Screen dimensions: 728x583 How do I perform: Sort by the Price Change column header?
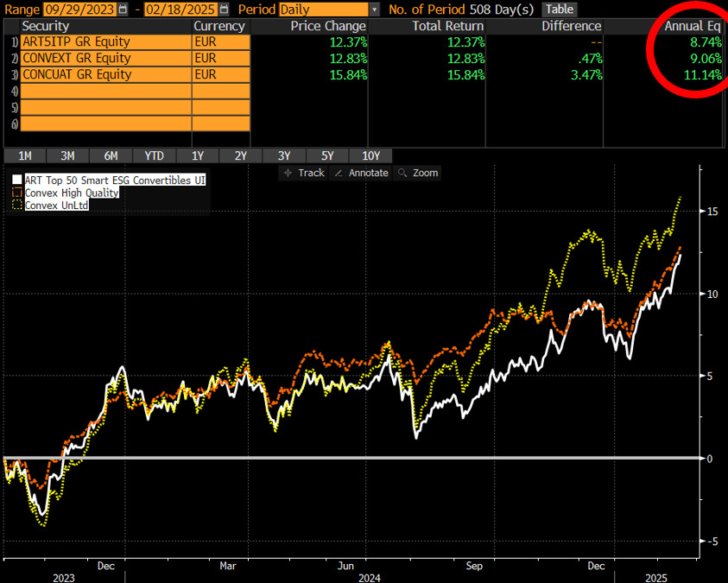tap(328, 26)
